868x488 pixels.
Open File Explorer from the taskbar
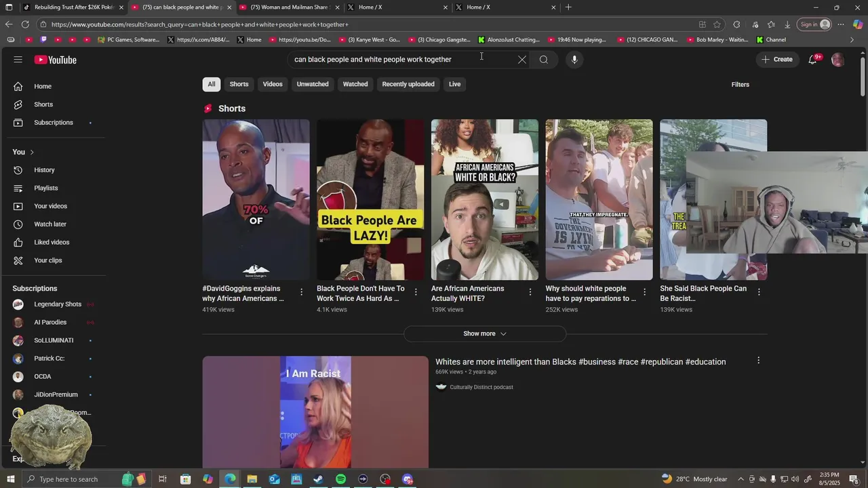point(252,479)
